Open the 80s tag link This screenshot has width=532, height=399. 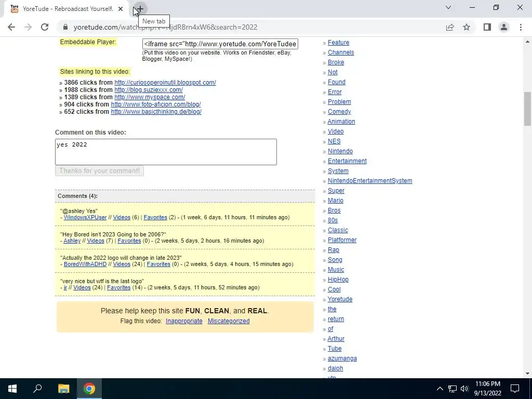(x=332, y=220)
